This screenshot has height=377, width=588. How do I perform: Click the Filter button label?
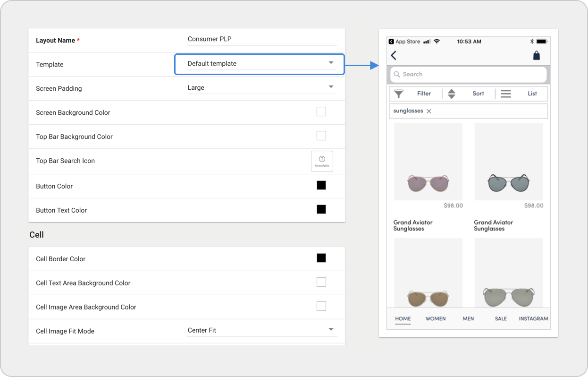(x=424, y=94)
